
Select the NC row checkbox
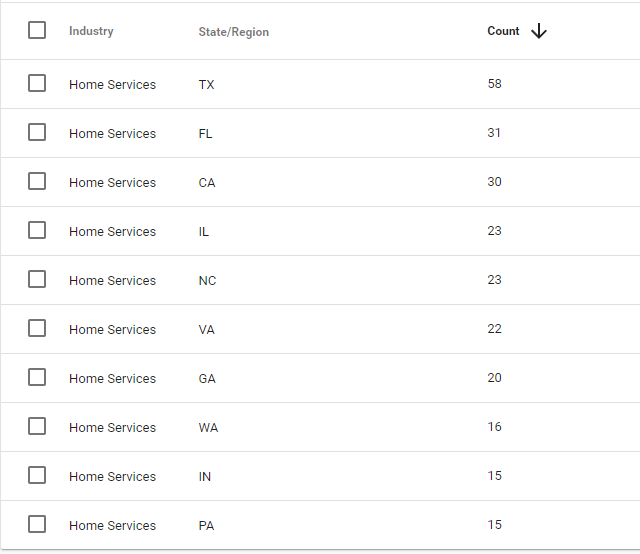[37, 279]
